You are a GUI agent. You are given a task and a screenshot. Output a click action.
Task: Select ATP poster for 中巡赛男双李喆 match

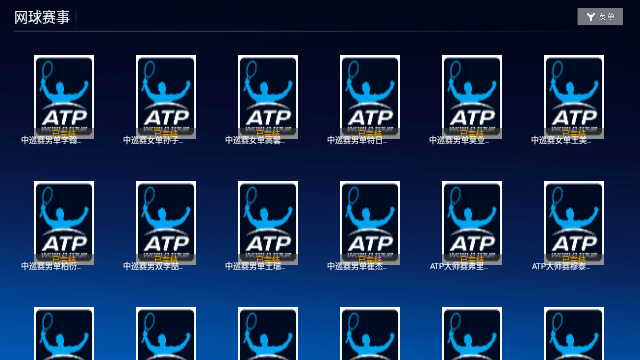tap(166, 223)
